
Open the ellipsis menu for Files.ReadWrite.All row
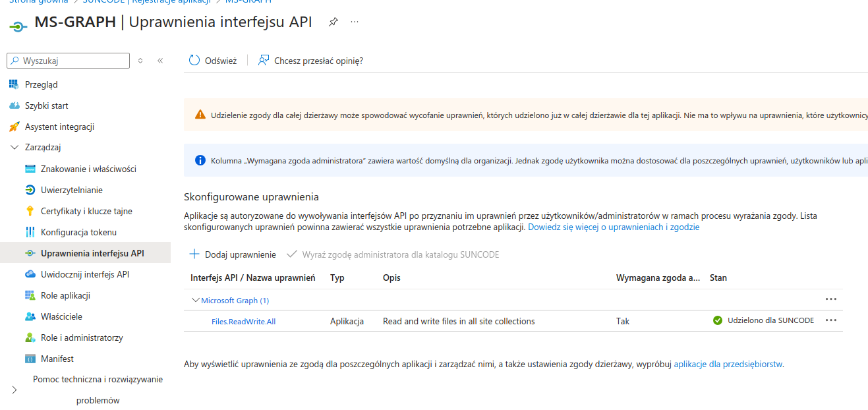pos(830,320)
